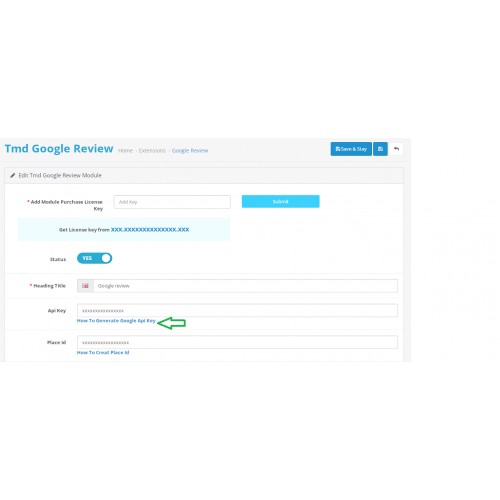The image size is (500, 500).
Task: Click the pencil icon beside Edit Tmd Google Review Module
Action: pos(13,175)
